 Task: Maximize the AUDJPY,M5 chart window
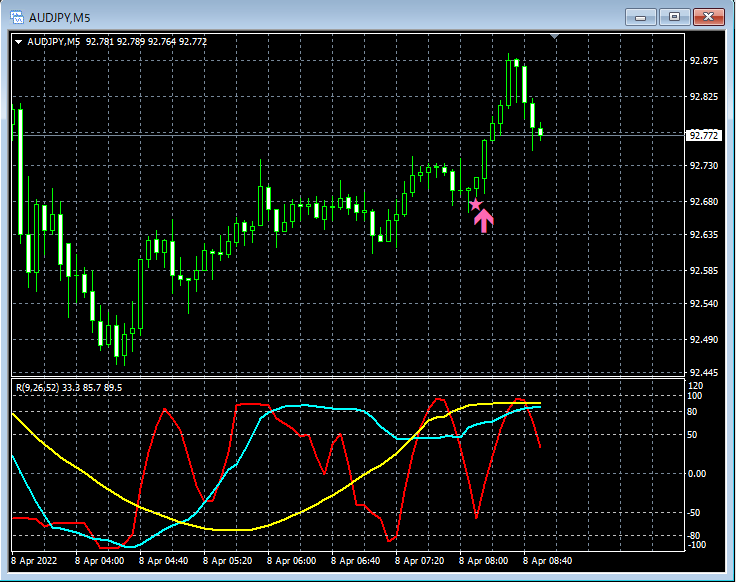[674, 17]
